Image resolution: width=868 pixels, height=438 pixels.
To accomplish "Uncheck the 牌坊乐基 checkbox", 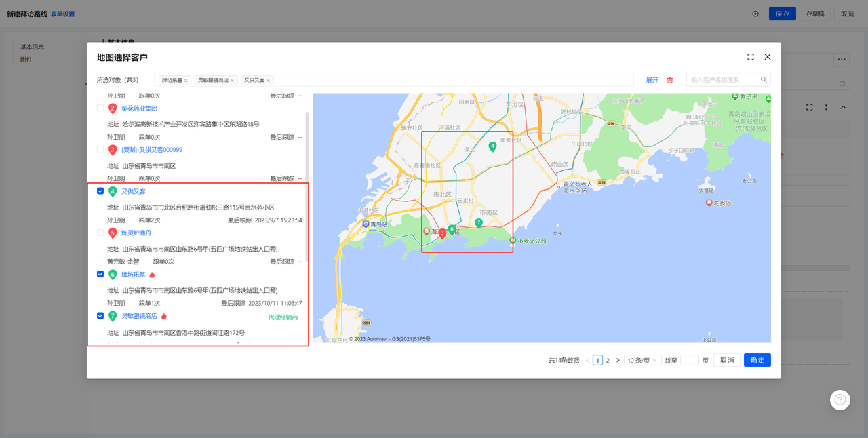I will pos(100,274).
